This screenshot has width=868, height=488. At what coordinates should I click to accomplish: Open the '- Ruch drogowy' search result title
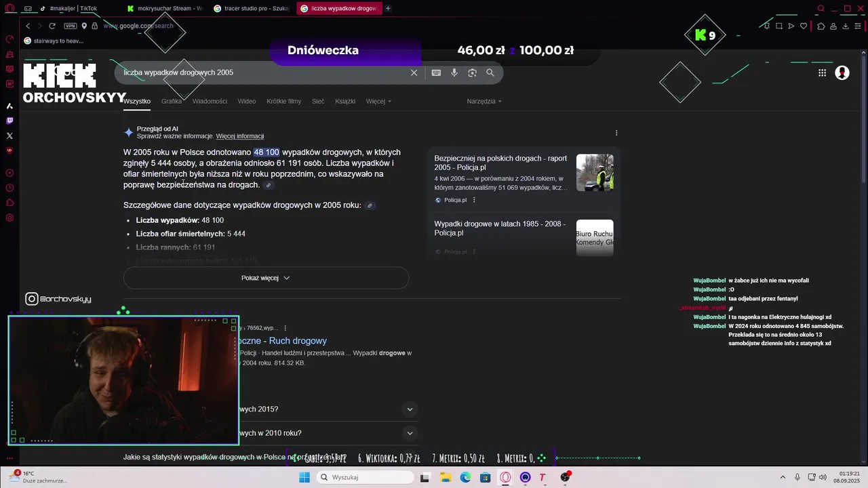[x=283, y=341]
